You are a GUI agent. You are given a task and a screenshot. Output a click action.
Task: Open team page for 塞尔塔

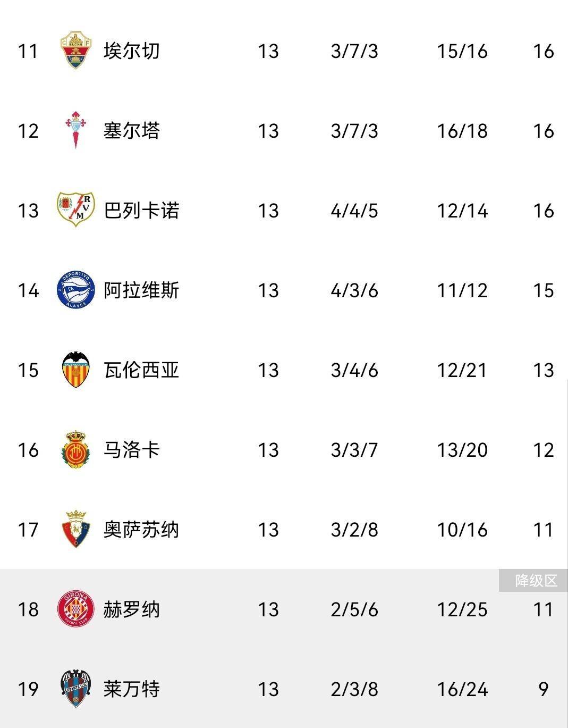(131, 131)
